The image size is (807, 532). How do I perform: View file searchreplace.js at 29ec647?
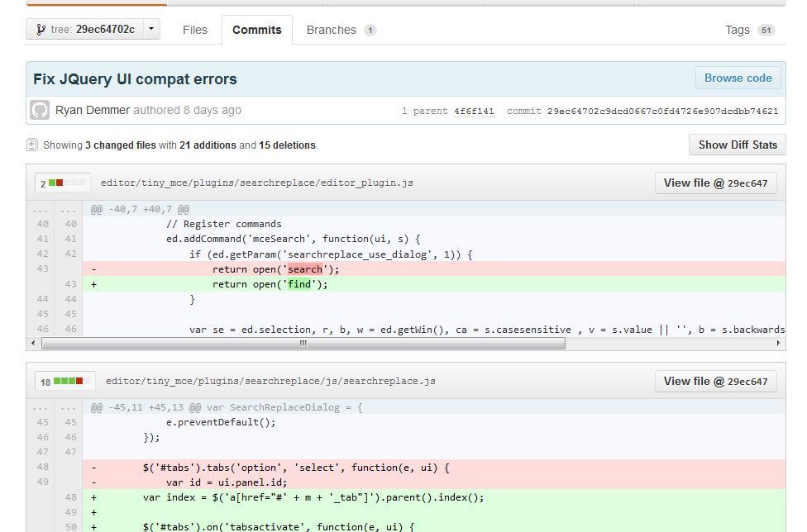715,382
